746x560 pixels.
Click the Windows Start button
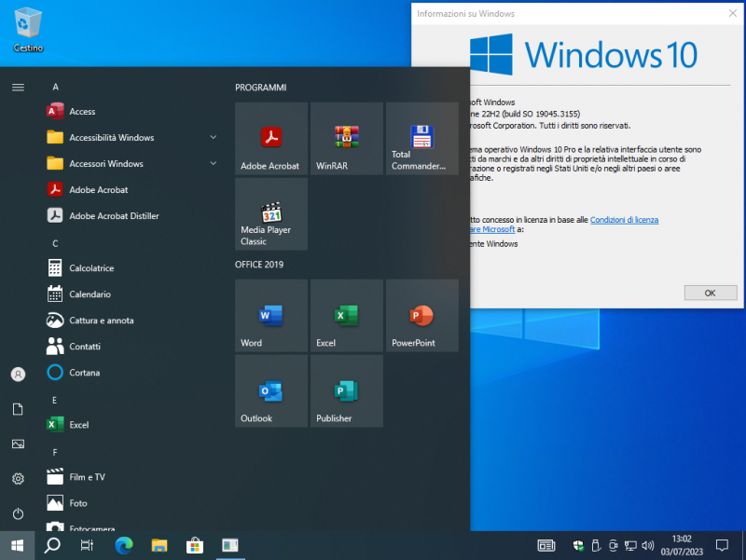pos(17,545)
